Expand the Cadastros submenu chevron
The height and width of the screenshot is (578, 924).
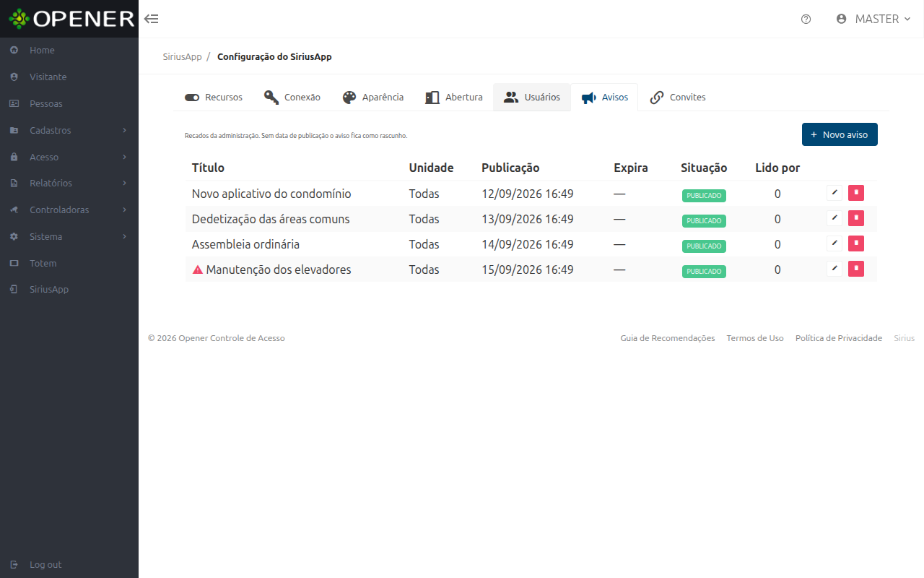click(x=125, y=130)
